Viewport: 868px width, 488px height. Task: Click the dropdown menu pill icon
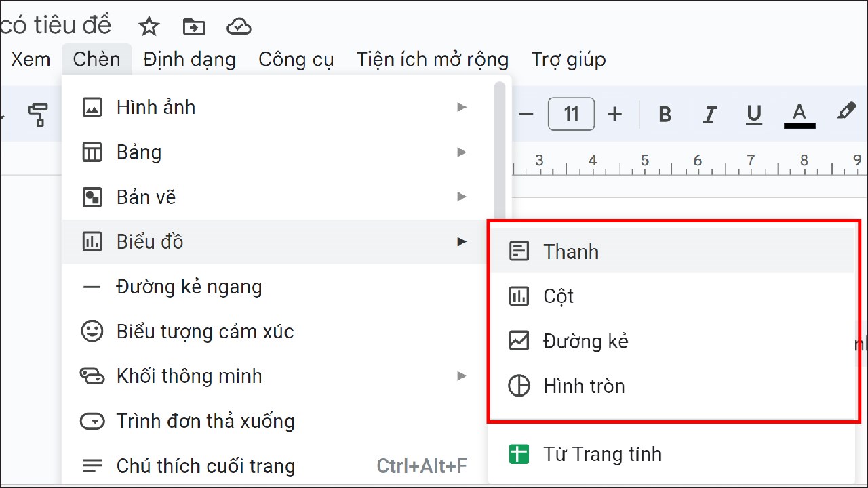[x=92, y=421]
